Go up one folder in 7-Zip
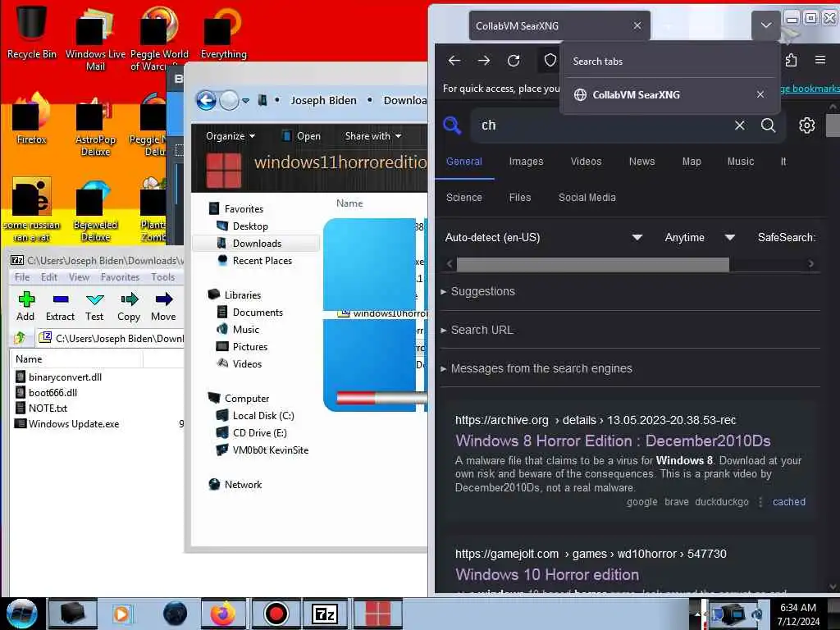Screen dimensions: 840x630 pyautogui.click(x=21, y=338)
